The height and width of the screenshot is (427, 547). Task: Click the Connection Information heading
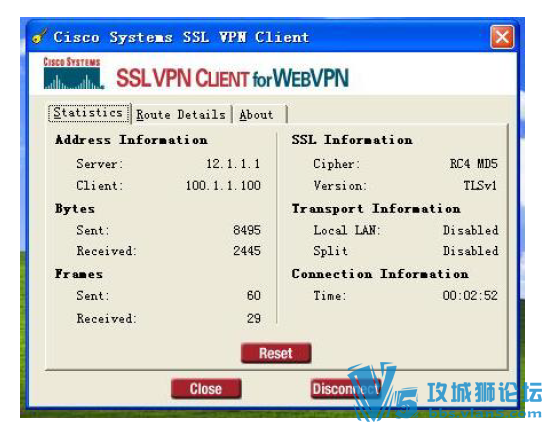pos(380,274)
